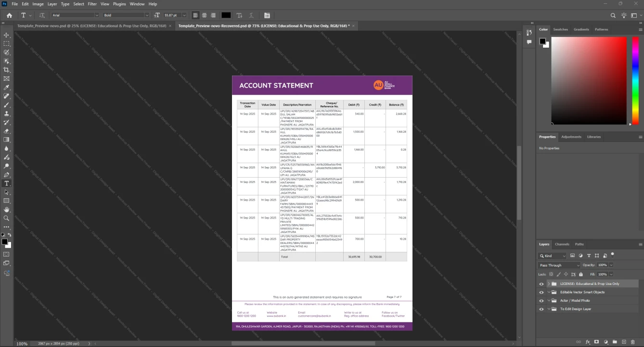Click the Home icon in options bar
The image size is (644, 347).
(9, 15)
